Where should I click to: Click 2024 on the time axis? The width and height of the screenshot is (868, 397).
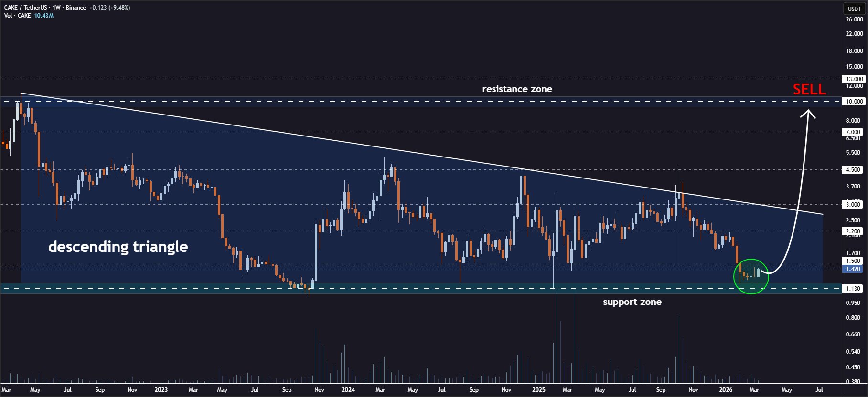point(348,390)
